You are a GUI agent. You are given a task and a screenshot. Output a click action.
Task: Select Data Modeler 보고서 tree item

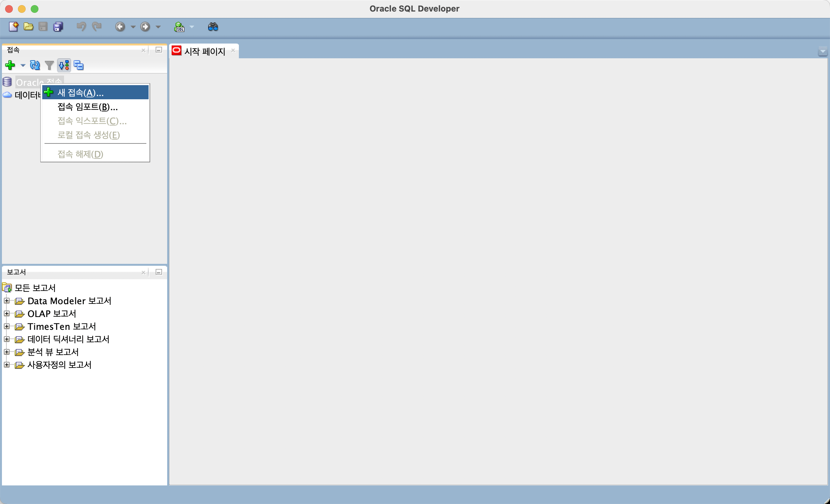[69, 301]
